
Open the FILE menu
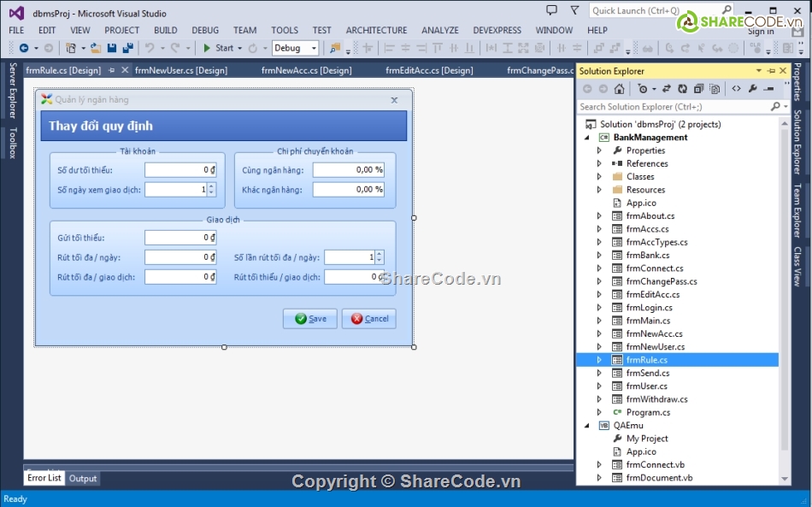16,30
